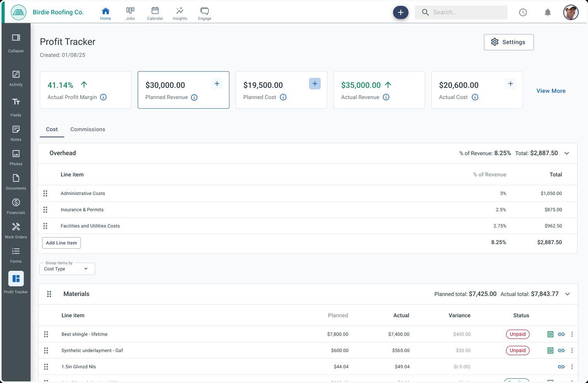Screen dimensions: 588x383
Task: Open Documents in the sidebar
Action: coord(16,182)
